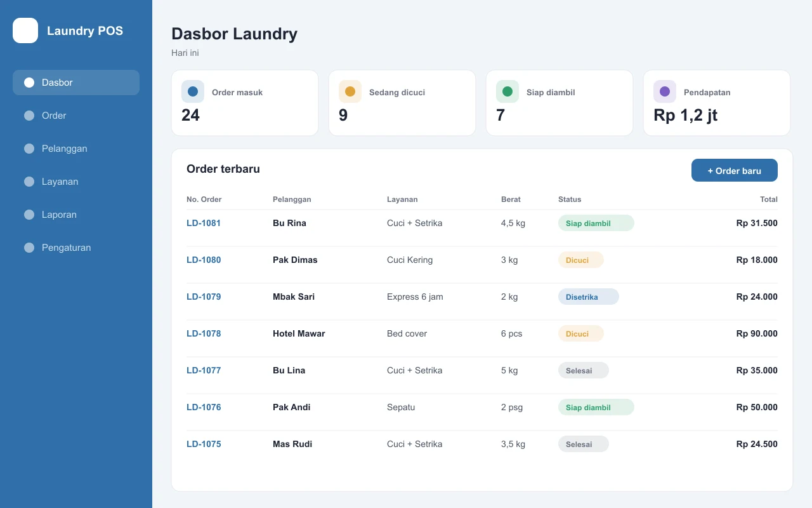Click customer name Mas Rudi

(x=292, y=444)
